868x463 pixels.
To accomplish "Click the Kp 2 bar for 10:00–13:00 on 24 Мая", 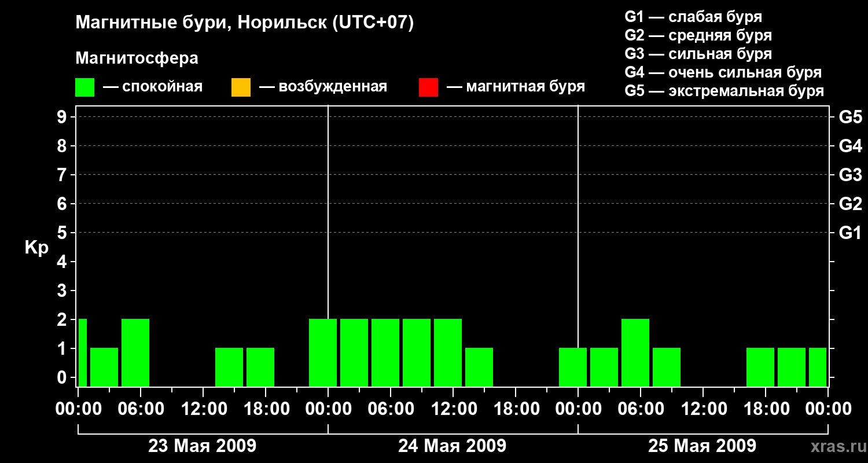I will click(448, 352).
